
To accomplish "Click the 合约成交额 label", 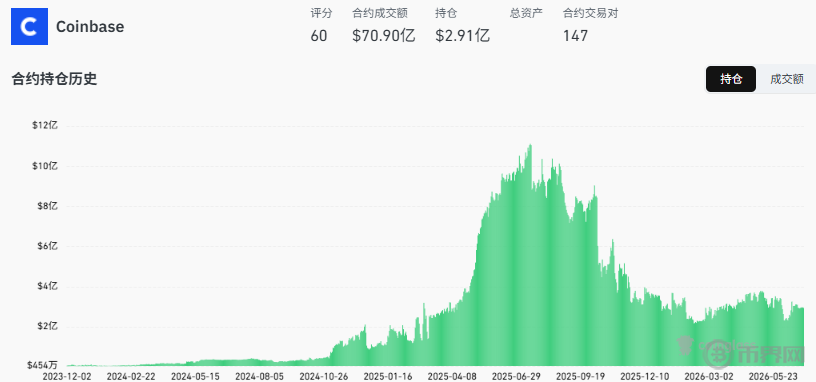I will pos(380,13).
